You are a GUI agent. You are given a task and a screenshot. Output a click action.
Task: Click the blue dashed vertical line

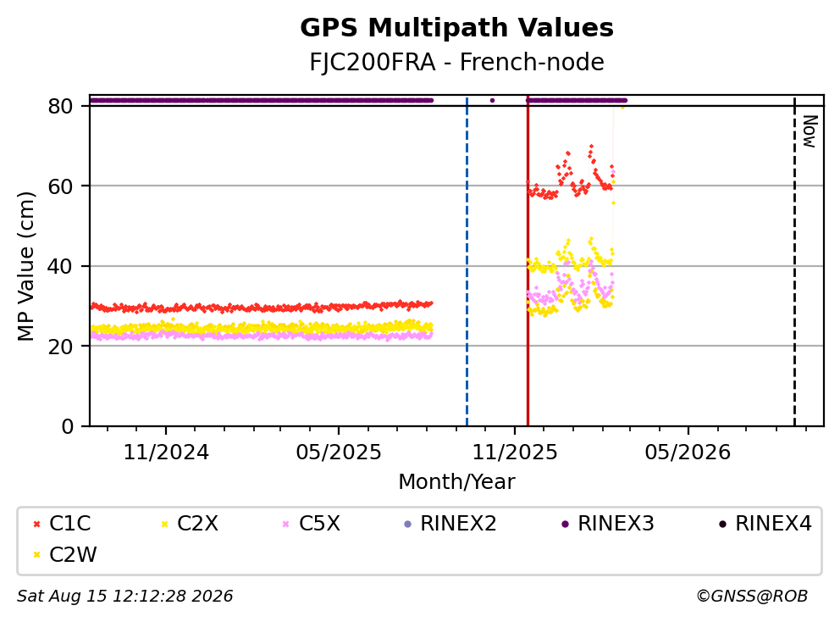[467, 262]
